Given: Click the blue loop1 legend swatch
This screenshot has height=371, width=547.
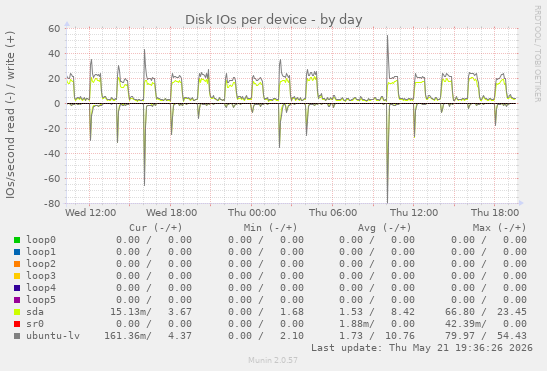Looking at the screenshot, I should (x=17, y=252).
